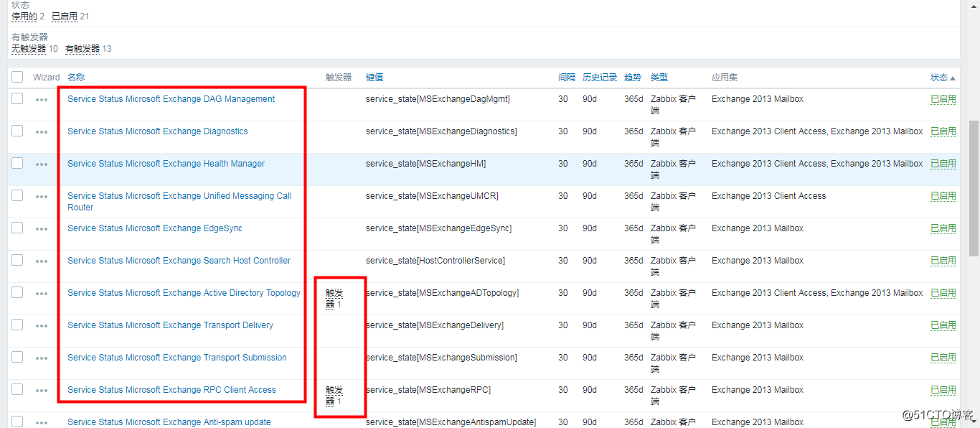Open 触发器 link for Active Directory Topology
Screen dimensions: 980x428
click(x=334, y=299)
